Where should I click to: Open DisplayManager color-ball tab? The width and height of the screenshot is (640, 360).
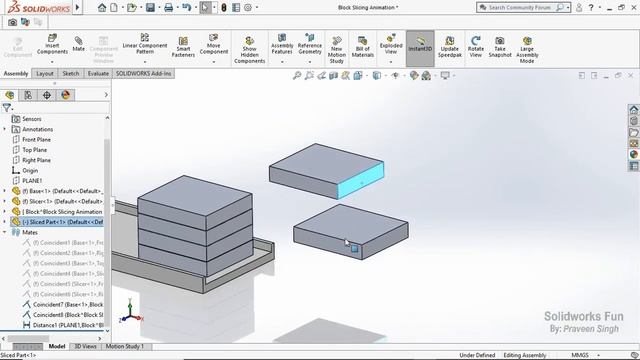(66, 95)
